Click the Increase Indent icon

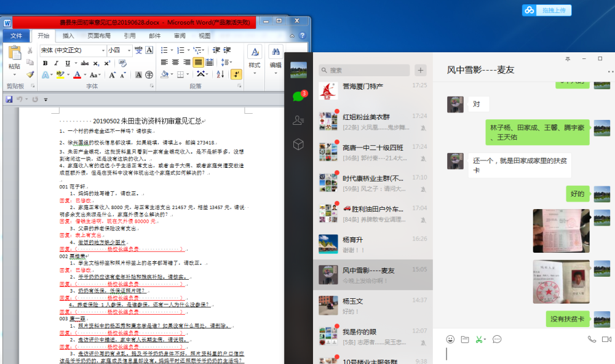click(x=227, y=50)
